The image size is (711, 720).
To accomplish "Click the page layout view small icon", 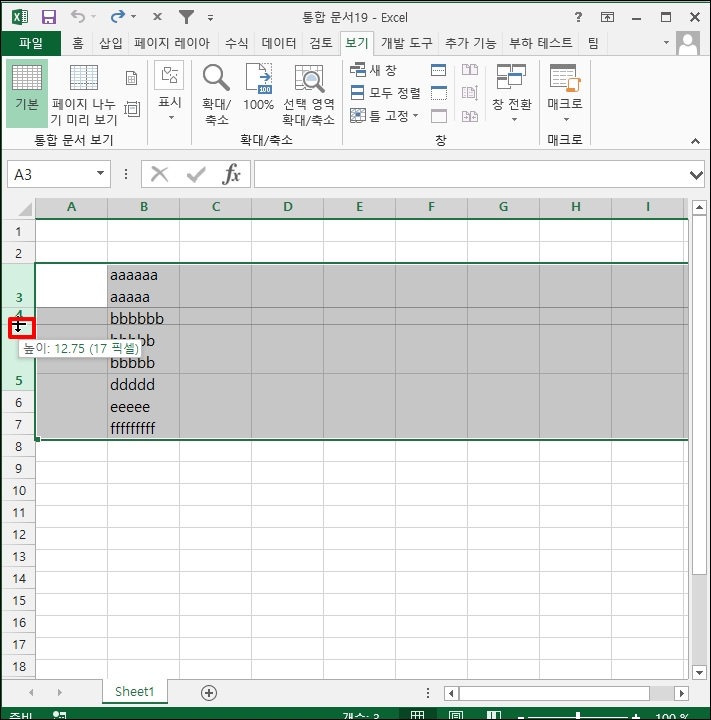I will pyautogui.click(x=131, y=78).
